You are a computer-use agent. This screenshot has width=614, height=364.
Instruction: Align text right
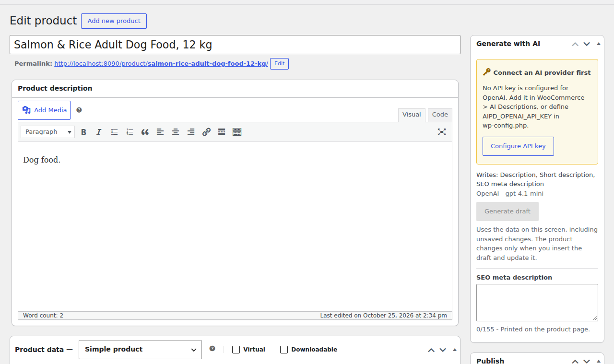coord(191,132)
